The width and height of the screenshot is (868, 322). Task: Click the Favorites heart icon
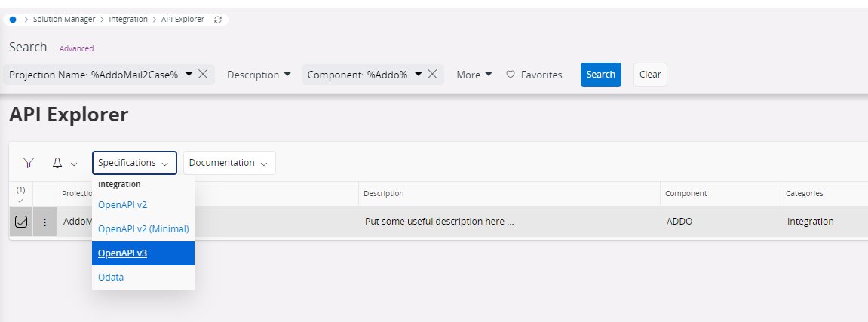(x=511, y=75)
